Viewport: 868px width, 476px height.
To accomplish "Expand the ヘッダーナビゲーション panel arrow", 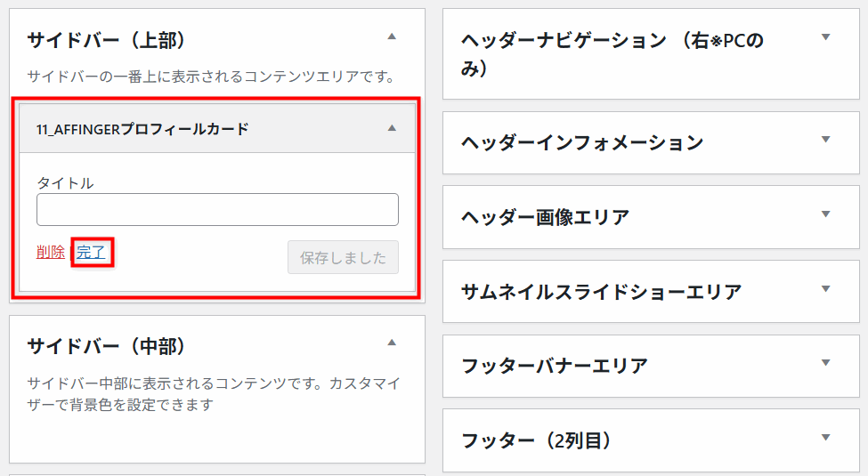I will [x=826, y=37].
